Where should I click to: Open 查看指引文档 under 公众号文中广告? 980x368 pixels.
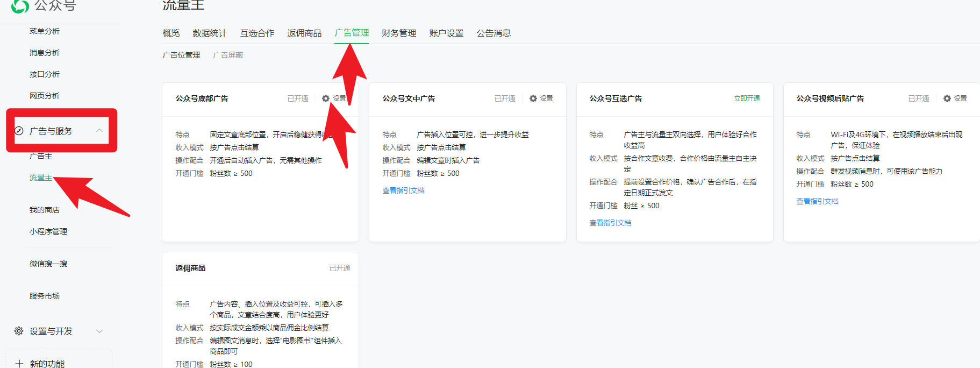pos(403,190)
